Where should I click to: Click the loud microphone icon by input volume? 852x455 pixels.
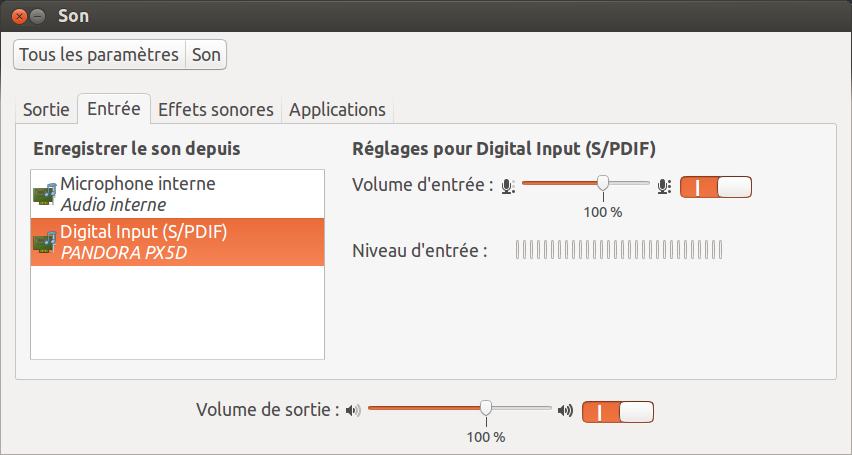(x=664, y=185)
